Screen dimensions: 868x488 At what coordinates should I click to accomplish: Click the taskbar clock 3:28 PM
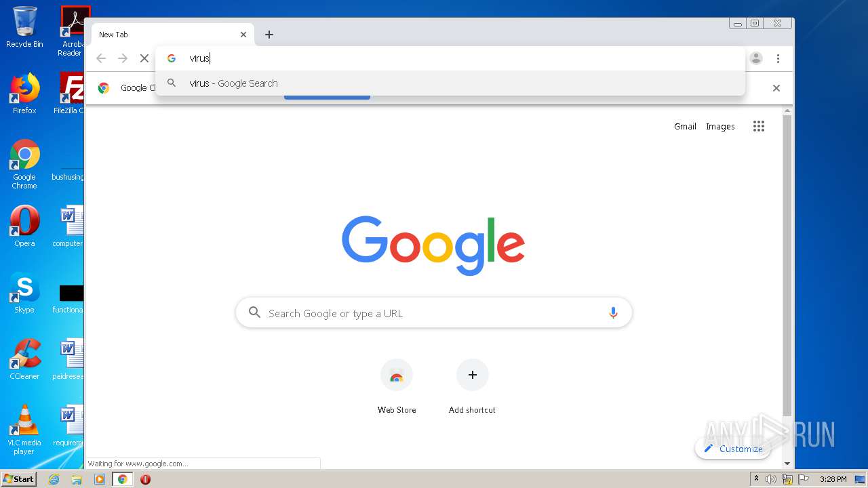click(x=833, y=479)
